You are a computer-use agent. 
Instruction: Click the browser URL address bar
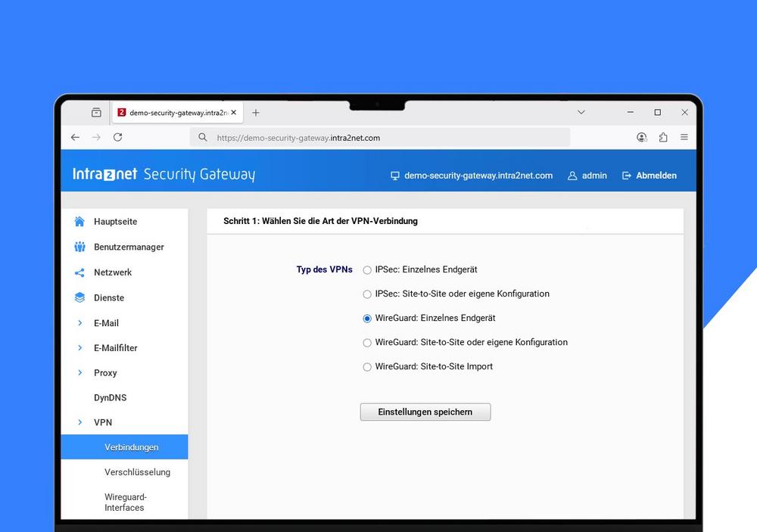[x=378, y=138]
